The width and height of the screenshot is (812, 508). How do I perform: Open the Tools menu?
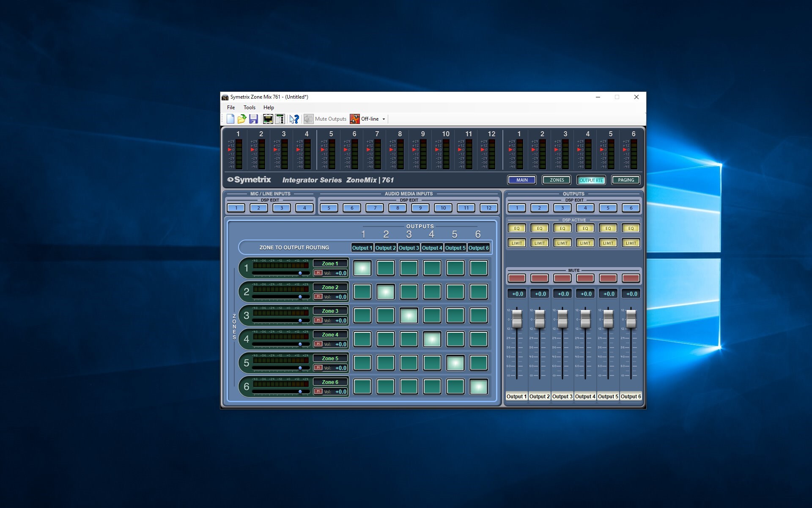coord(249,108)
